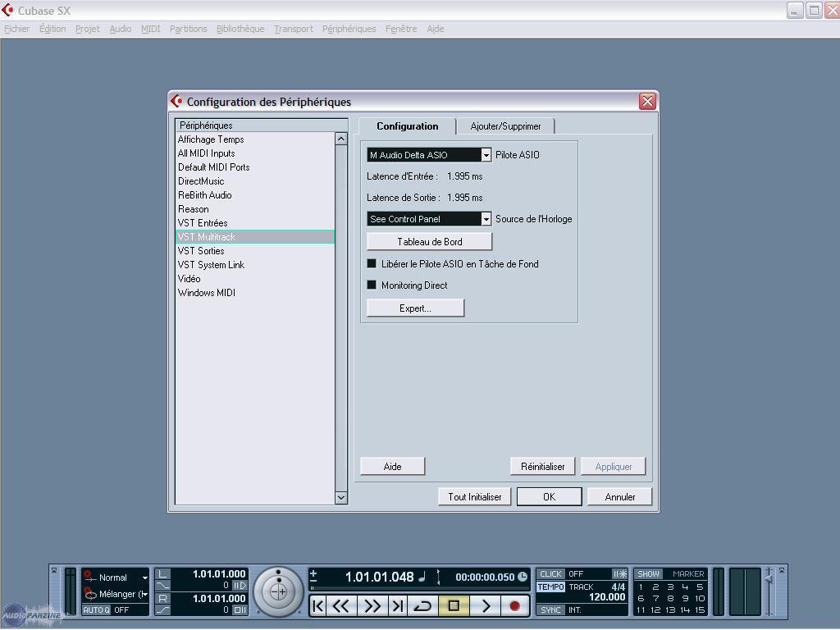Toggle the SYNC button

click(x=550, y=610)
